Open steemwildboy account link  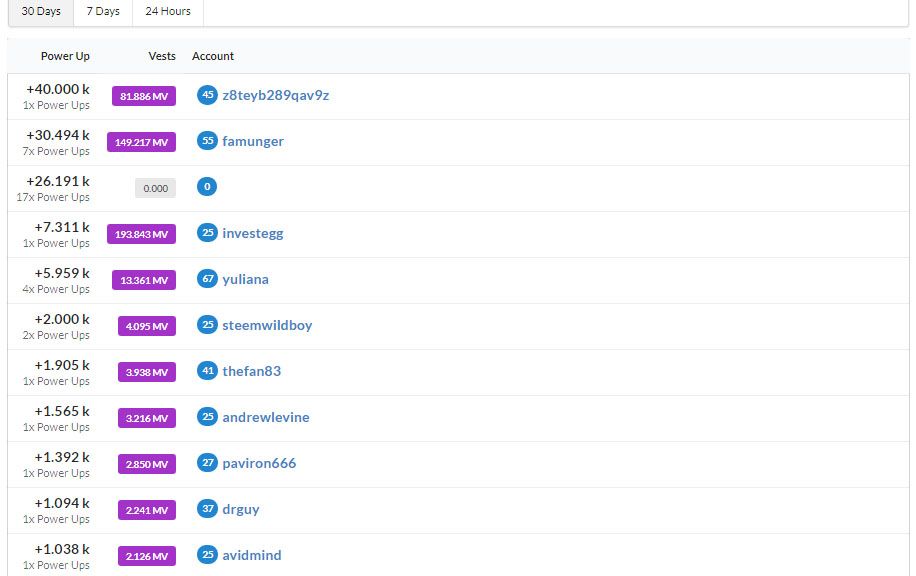[x=267, y=325]
